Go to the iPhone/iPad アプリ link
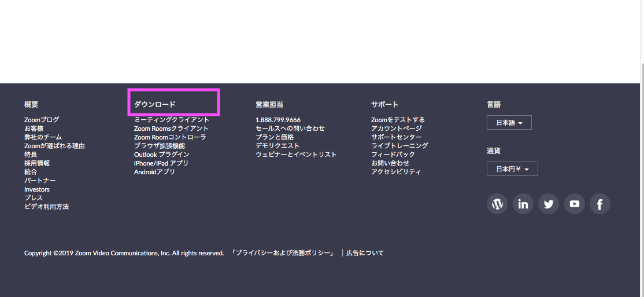Image resolution: width=644 pixels, height=297 pixels. (161, 163)
